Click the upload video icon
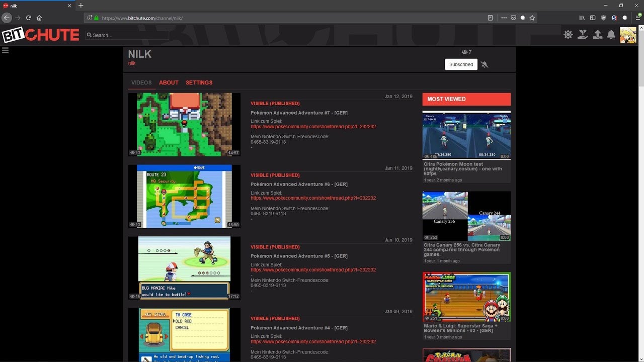This screenshot has width=644, height=362. [597, 35]
